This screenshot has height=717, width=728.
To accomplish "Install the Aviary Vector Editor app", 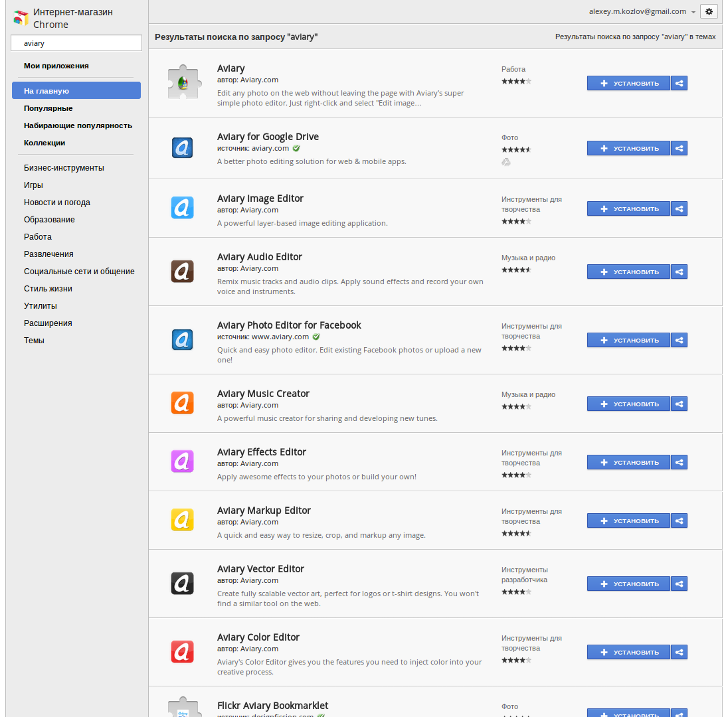I will click(628, 584).
